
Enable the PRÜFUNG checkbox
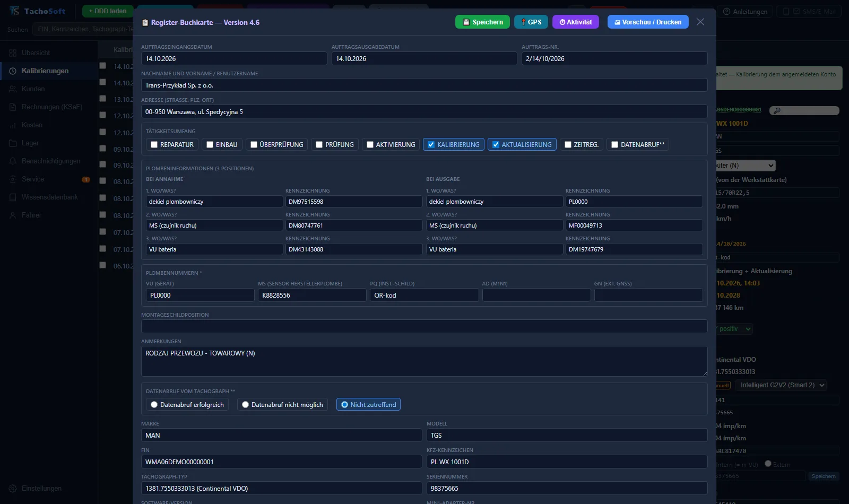(319, 144)
